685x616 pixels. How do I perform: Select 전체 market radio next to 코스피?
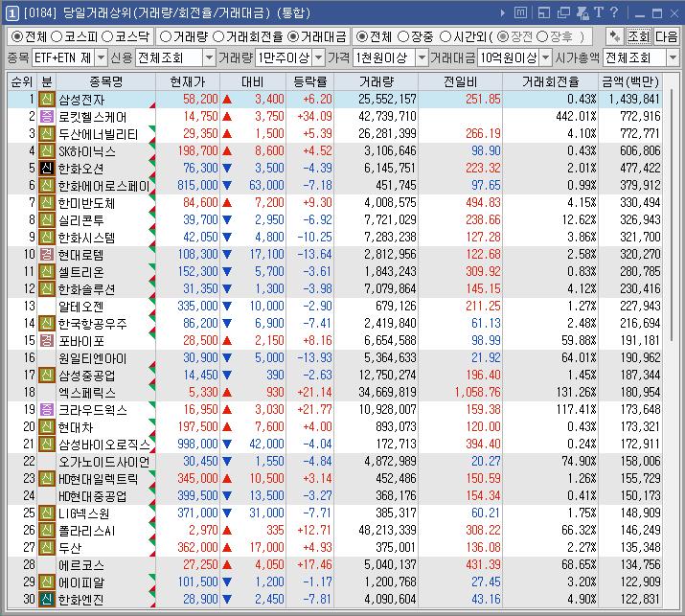(17, 36)
